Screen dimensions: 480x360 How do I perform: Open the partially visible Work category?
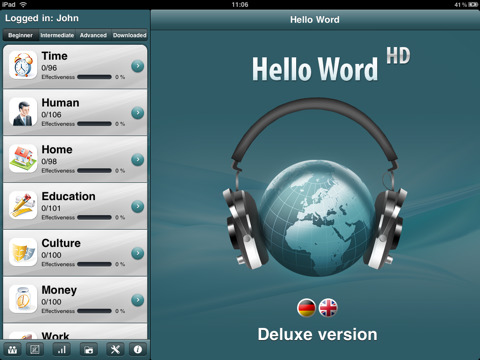pos(75,332)
